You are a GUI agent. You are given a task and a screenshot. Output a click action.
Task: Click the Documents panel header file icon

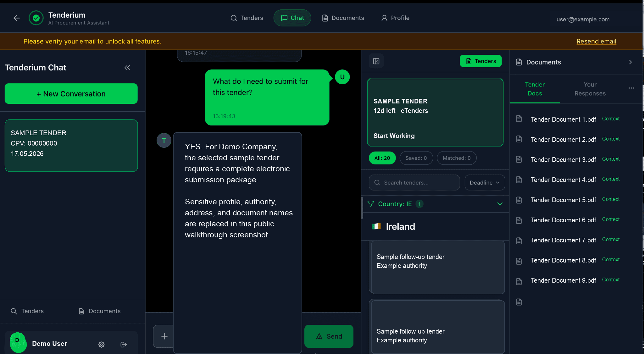[519, 62]
